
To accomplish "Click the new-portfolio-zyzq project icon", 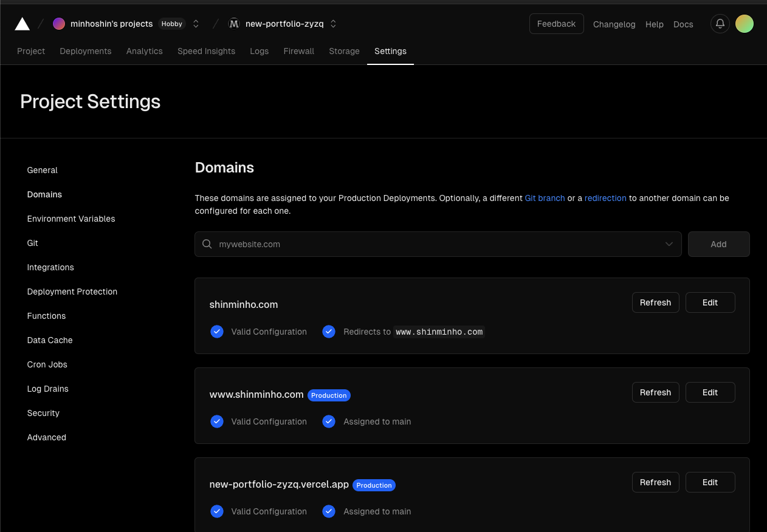I will tap(234, 24).
